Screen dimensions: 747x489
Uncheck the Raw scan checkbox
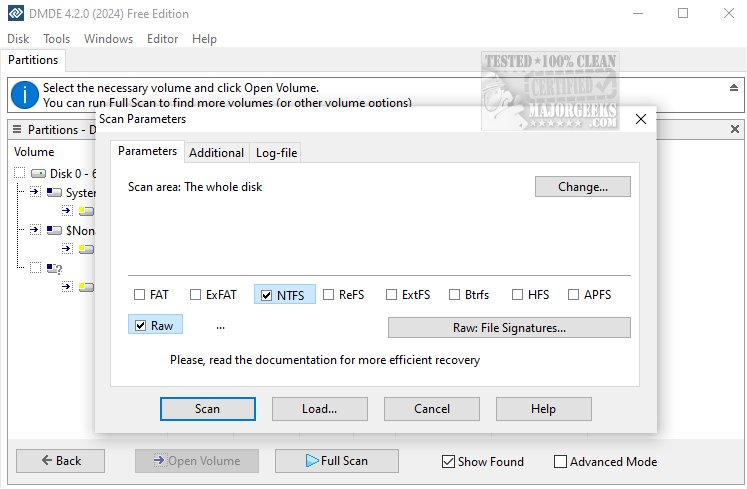[141, 325]
